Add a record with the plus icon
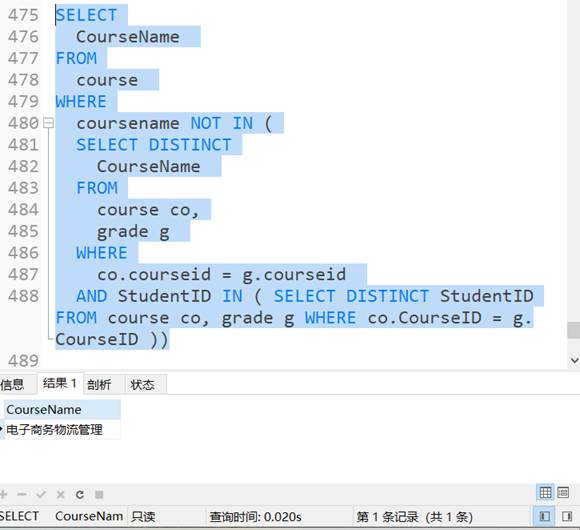Viewport: 580px width, 530px height. point(4,494)
